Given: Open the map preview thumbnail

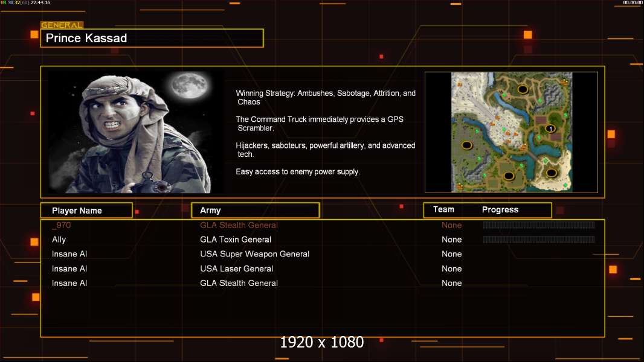Looking at the screenshot, I should (511, 132).
